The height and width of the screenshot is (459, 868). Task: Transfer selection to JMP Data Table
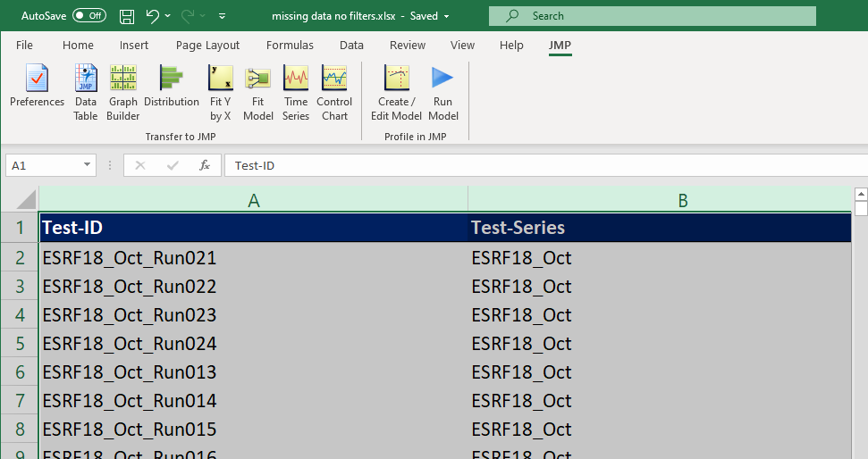point(86,91)
